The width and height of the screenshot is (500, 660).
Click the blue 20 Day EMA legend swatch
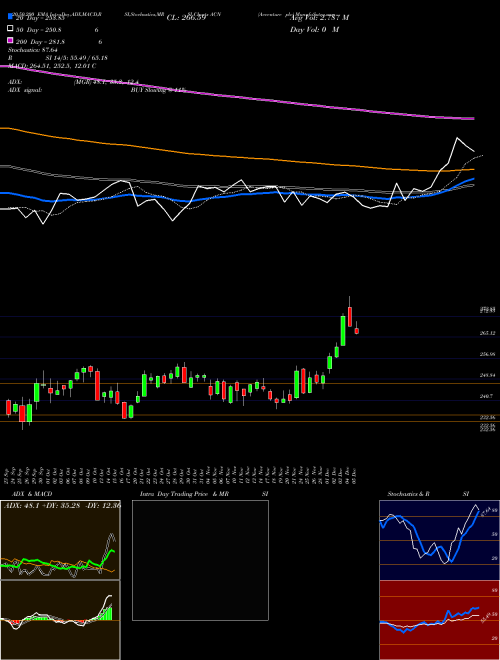(10, 17)
